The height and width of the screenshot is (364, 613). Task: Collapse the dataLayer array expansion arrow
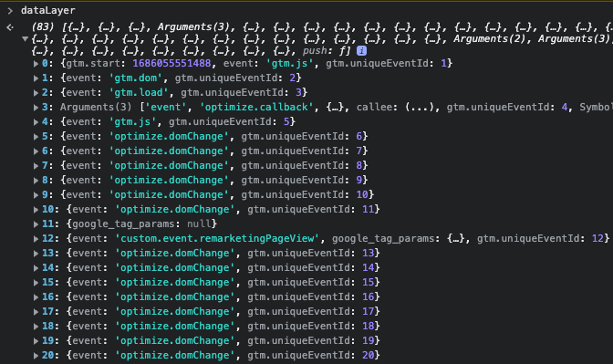tap(25, 38)
